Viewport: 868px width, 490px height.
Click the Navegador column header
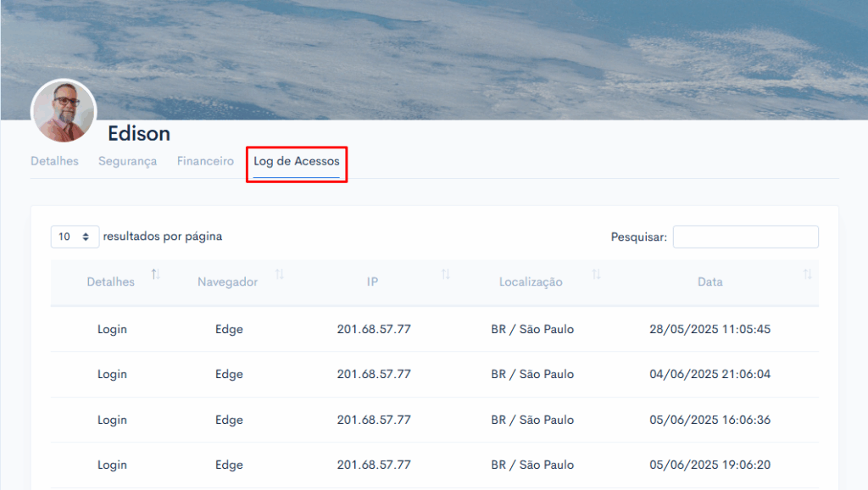tap(227, 281)
